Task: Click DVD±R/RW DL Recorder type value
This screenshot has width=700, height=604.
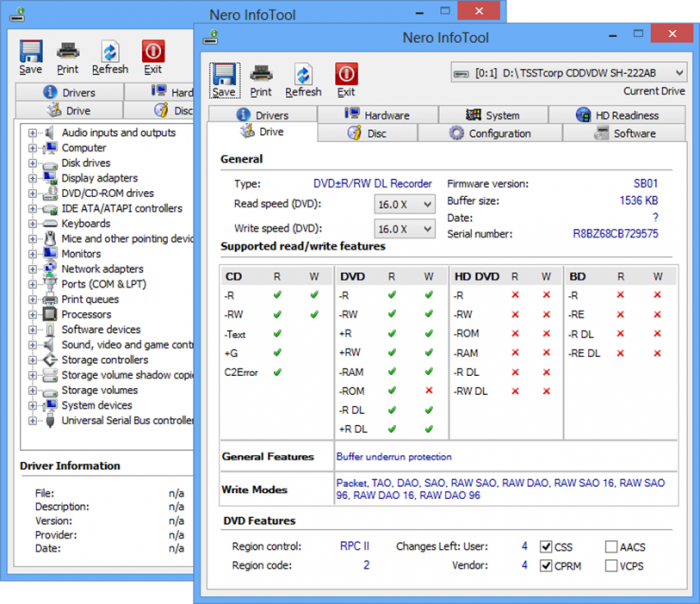Action: coord(372,183)
